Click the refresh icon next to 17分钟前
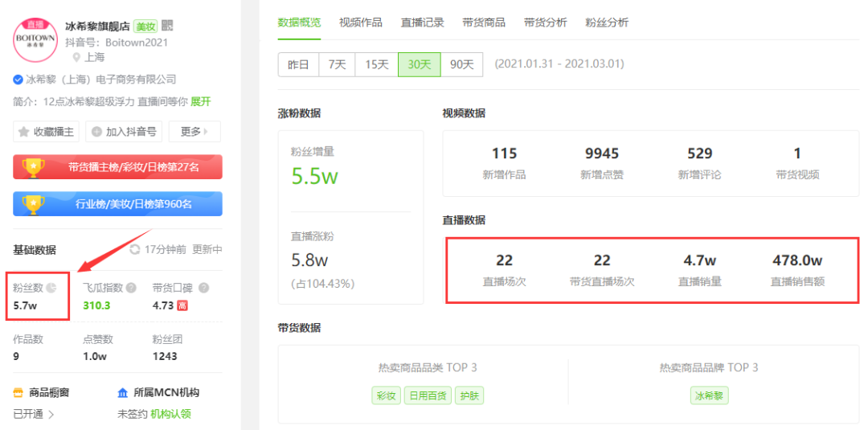This screenshot has width=868, height=430. click(134, 250)
